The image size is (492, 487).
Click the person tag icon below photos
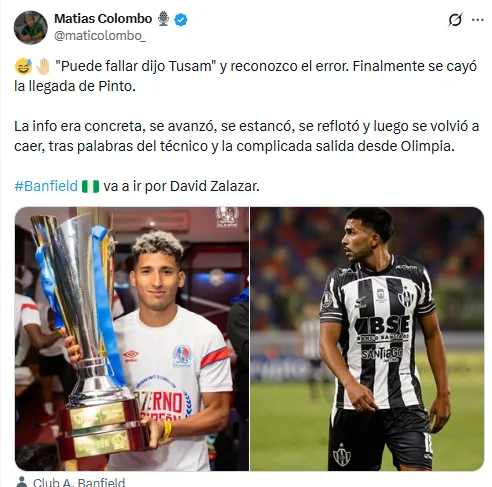point(22,482)
